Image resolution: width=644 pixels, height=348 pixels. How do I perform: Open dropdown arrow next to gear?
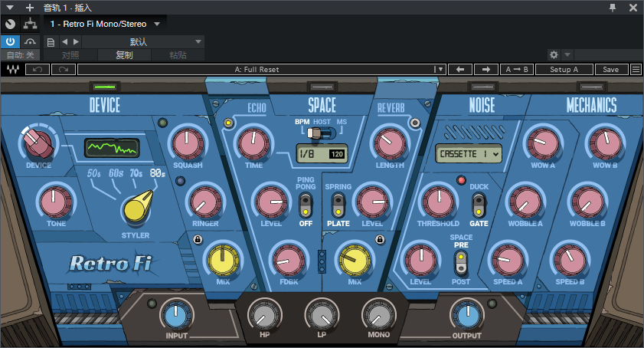pyautogui.click(x=567, y=54)
